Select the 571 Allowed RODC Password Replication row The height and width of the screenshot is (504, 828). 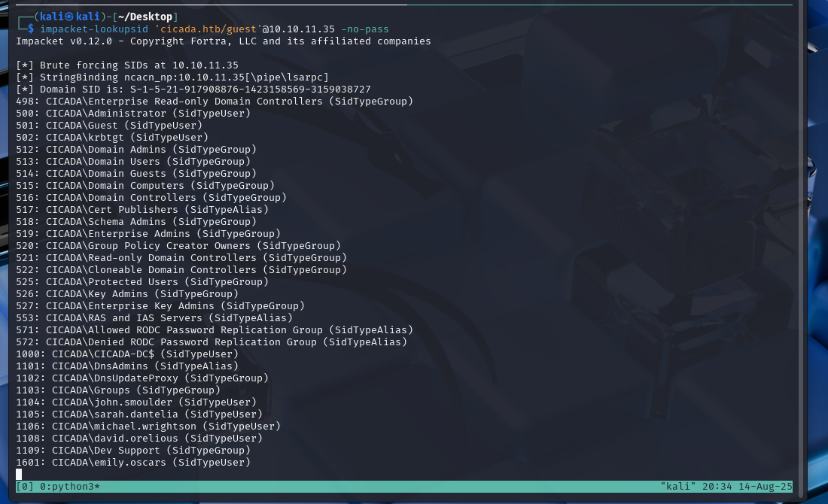tap(215, 330)
